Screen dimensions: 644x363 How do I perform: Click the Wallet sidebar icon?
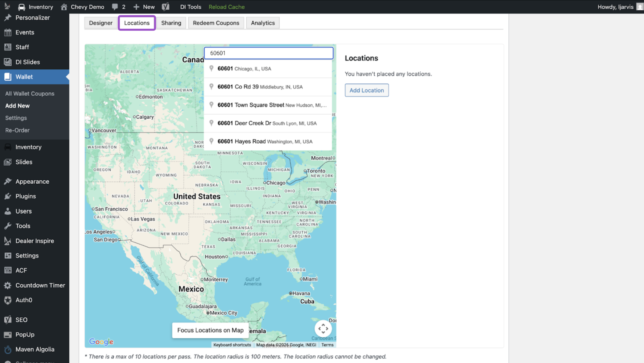(8, 77)
